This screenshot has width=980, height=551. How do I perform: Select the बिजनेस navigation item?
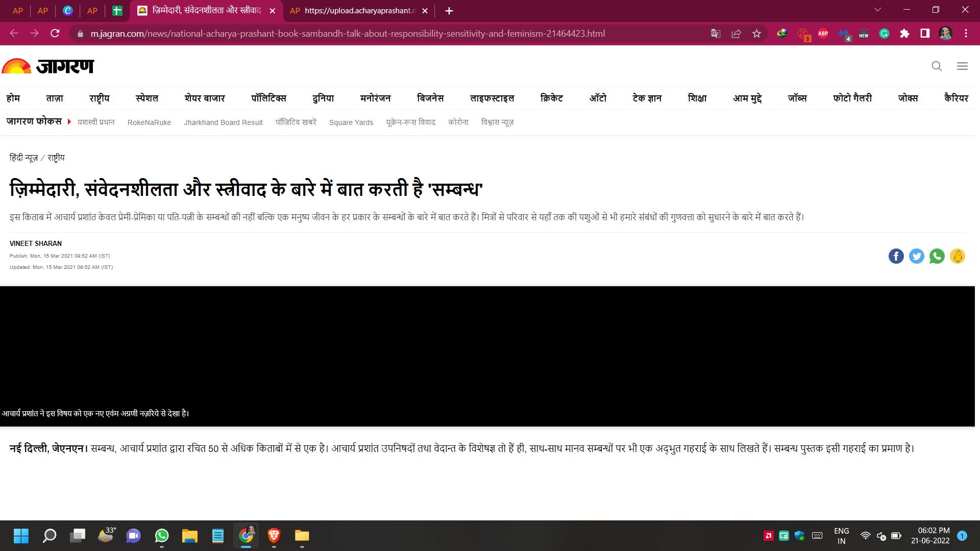point(430,98)
